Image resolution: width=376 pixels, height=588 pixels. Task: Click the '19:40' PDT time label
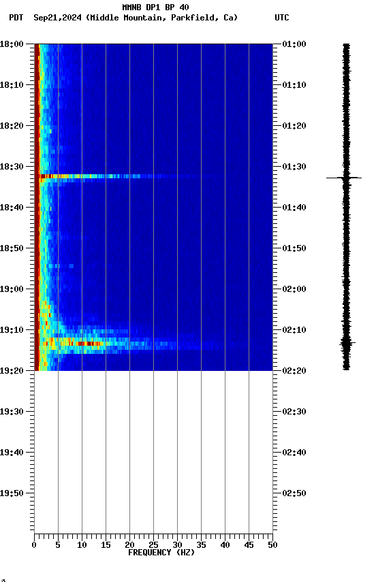pos(12,453)
